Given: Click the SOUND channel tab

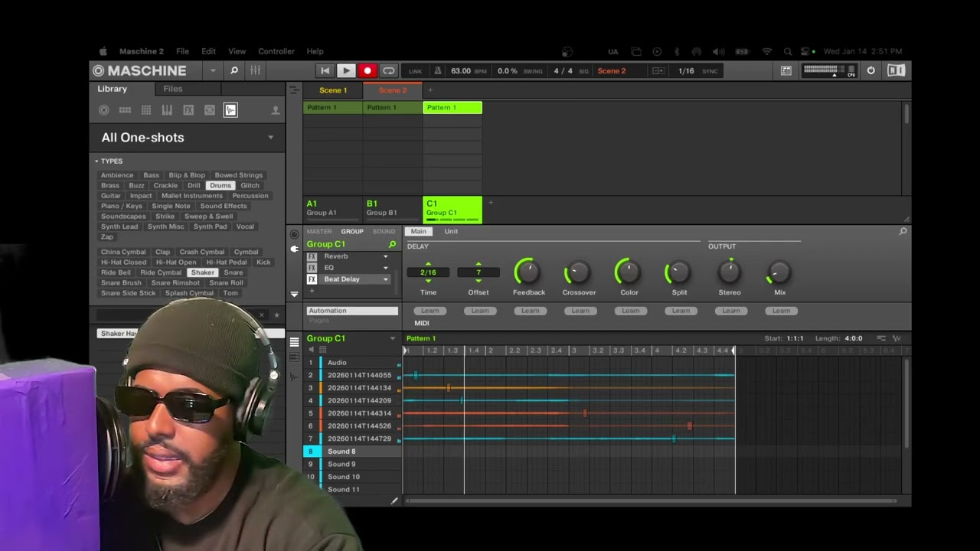Looking at the screenshot, I should click(x=384, y=231).
